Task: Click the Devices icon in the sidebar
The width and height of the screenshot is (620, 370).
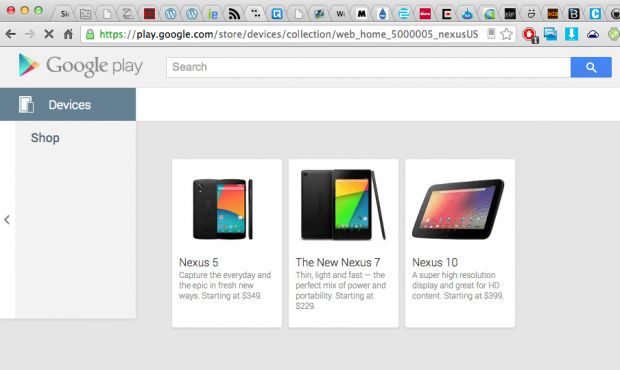Action: point(26,105)
